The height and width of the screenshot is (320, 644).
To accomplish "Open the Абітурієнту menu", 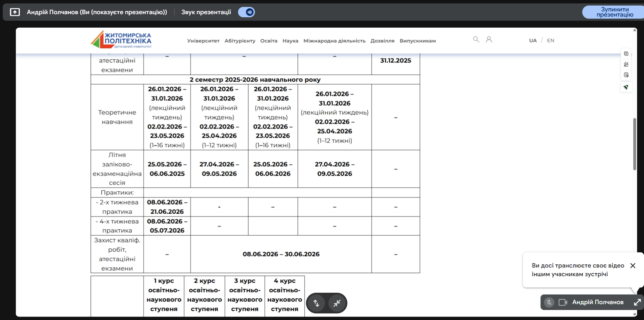I will click(x=240, y=41).
